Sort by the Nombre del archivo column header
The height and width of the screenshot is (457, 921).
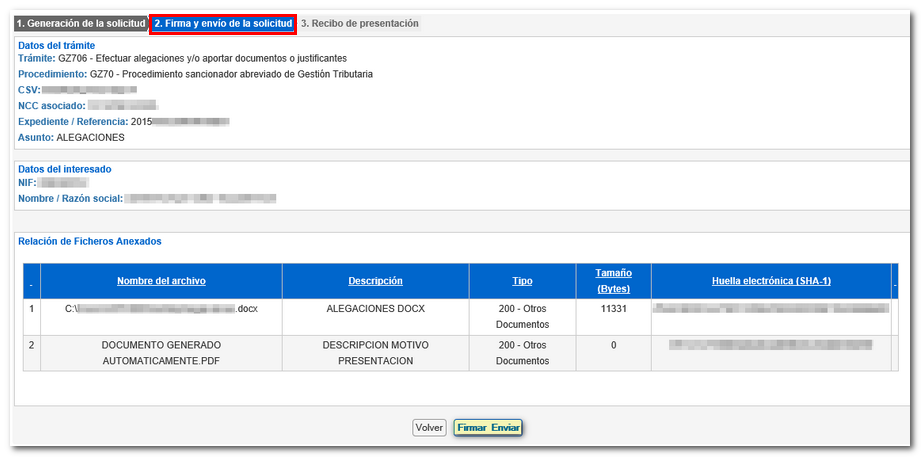(x=161, y=281)
